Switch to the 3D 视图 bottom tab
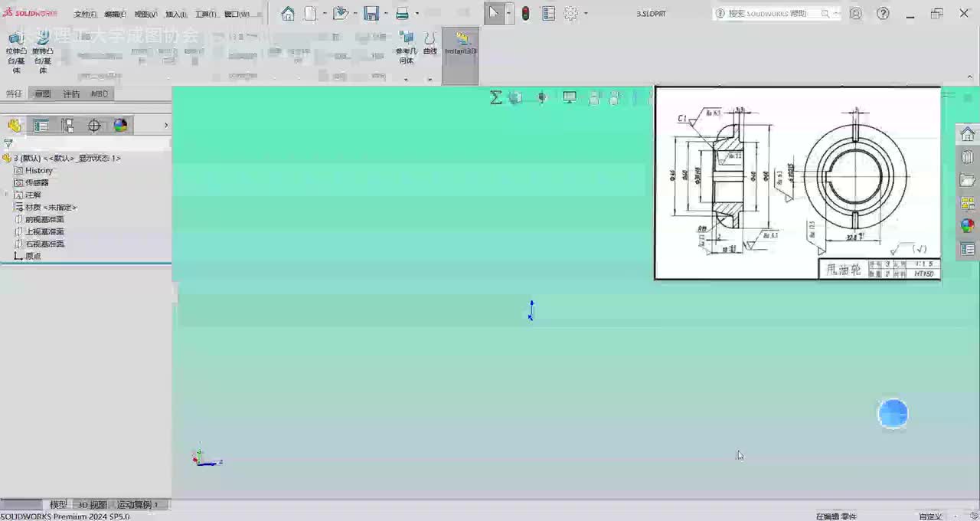The image size is (980, 521). (93, 504)
